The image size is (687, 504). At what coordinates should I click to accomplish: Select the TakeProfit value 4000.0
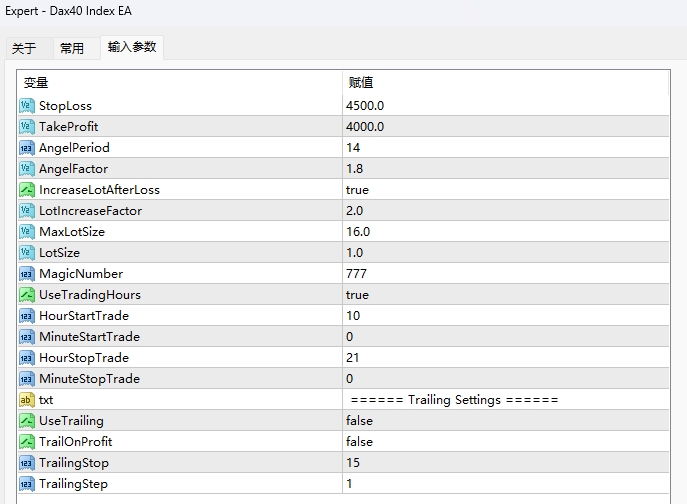365,127
